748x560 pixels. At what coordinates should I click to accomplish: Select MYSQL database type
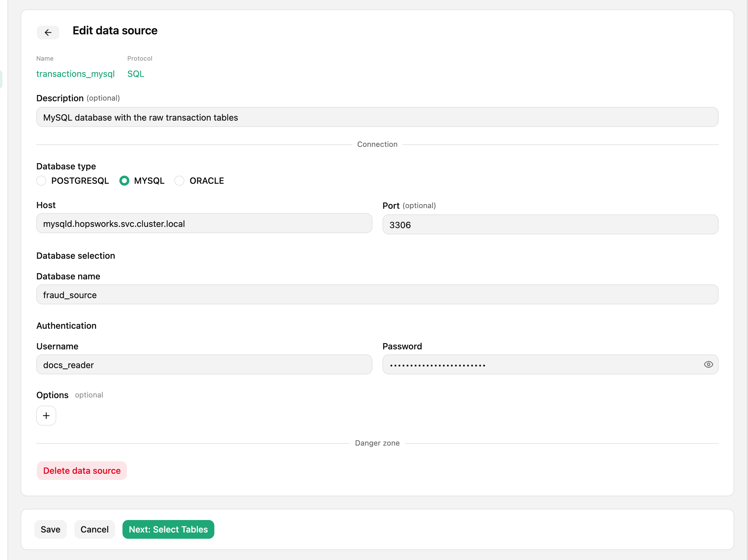(x=124, y=181)
